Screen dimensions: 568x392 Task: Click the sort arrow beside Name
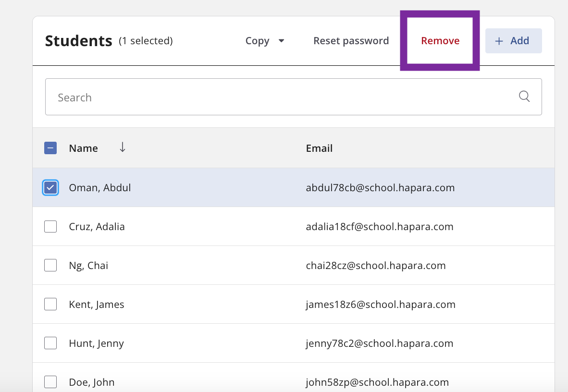pos(123,147)
